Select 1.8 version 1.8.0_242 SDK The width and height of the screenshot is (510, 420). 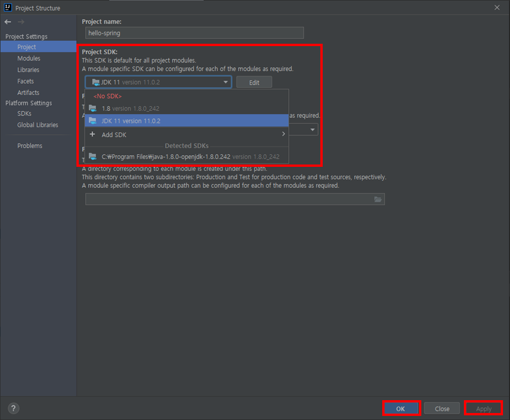click(187, 108)
